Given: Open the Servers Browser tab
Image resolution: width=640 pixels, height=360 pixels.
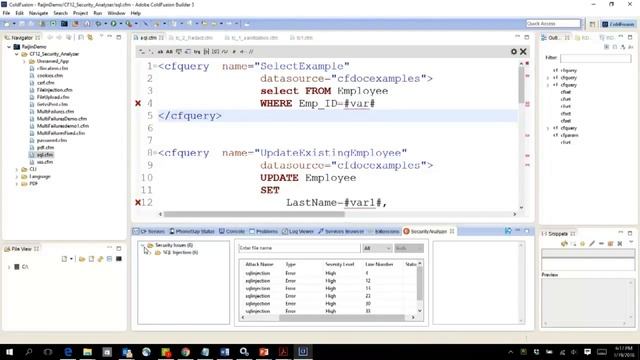Looking at the screenshot, I should (341, 231).
